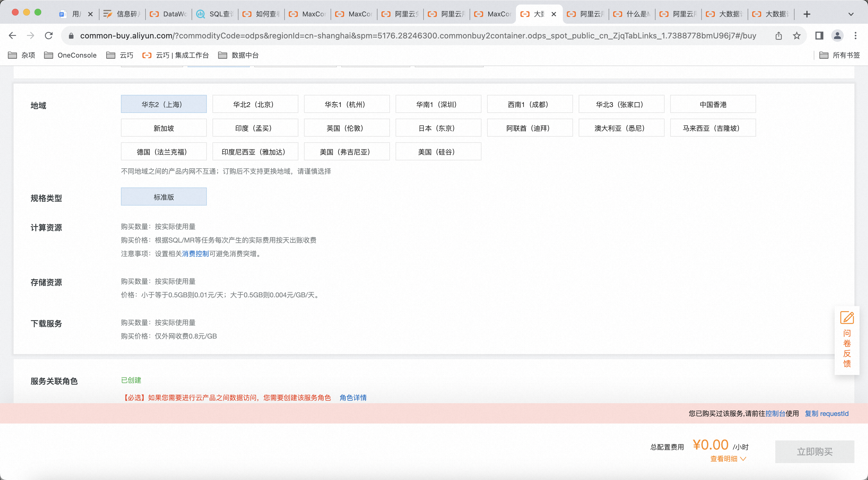Switch to the 什么是 tab

(x=632, y=14)
